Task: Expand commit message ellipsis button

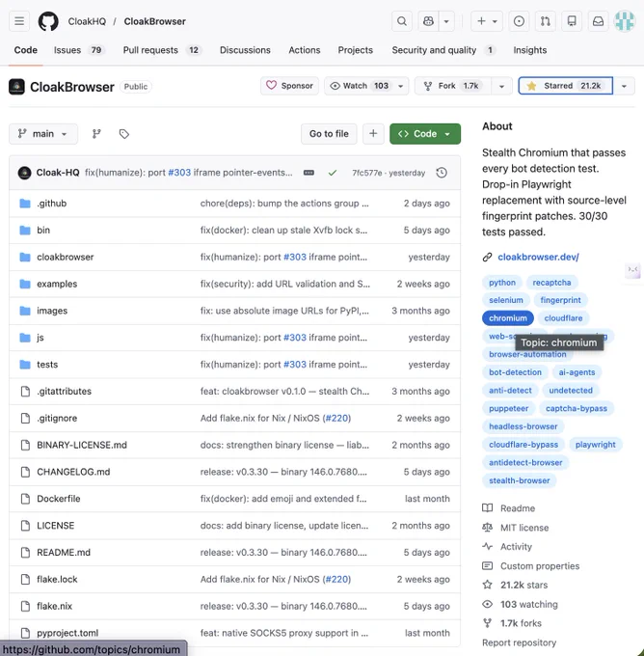Action: tap(309, 173)
